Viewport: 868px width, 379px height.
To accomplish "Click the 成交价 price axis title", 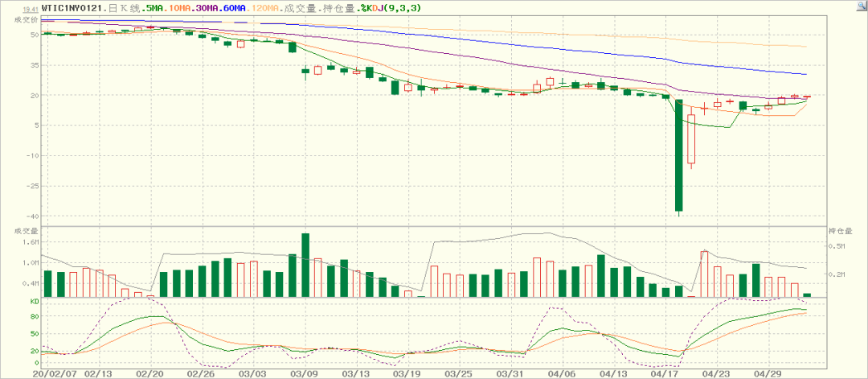I will (27, 19).
